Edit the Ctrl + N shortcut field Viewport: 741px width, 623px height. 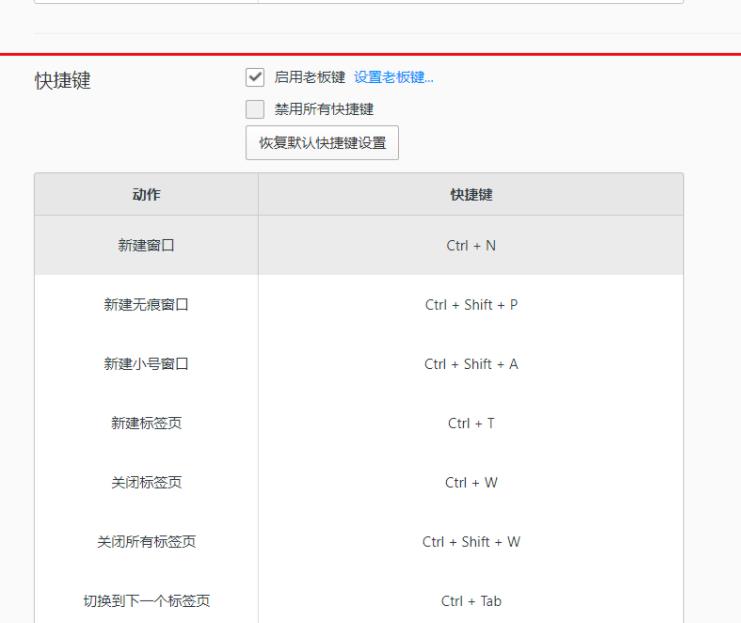471,246
